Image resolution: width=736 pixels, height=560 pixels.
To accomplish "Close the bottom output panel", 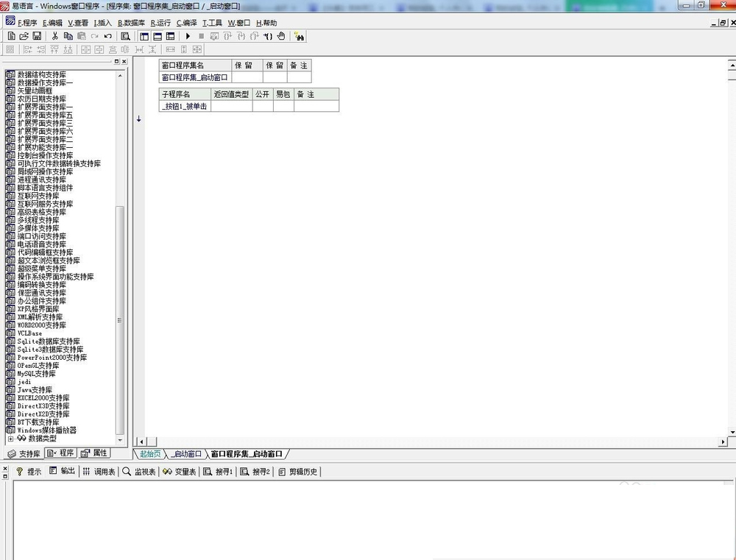I will (x=5, y=469).
